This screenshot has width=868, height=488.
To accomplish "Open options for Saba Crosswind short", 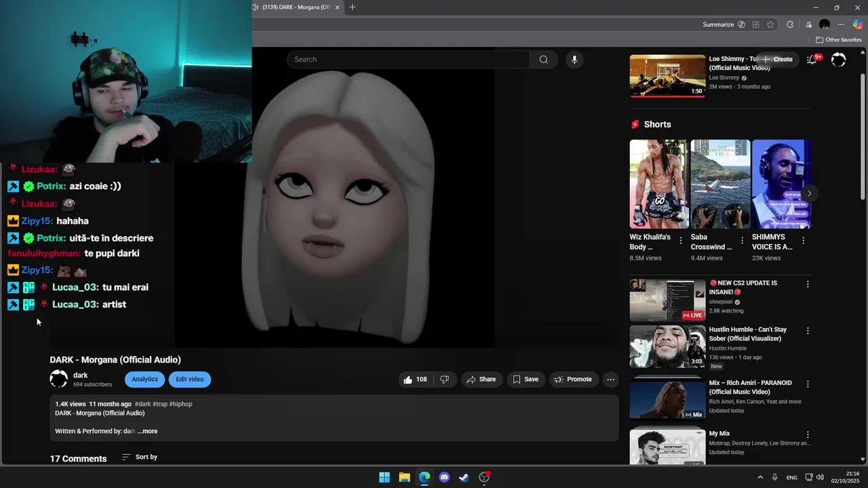I will (742, 241).
